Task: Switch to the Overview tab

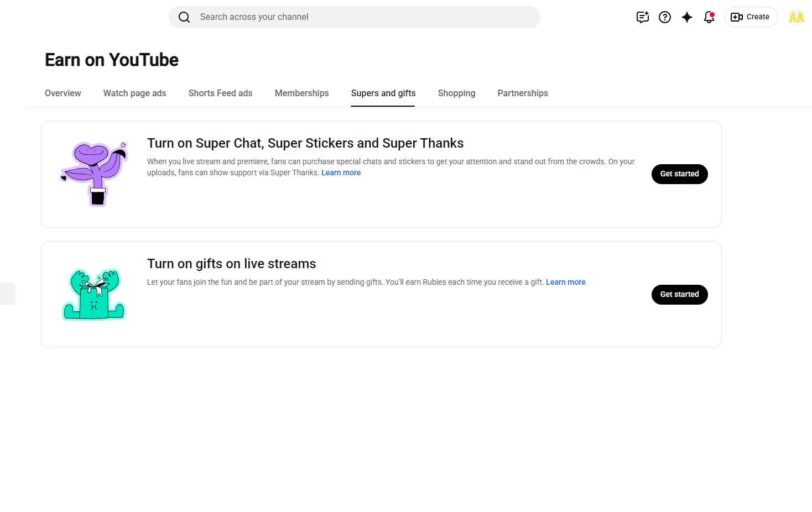Action: 63,93
